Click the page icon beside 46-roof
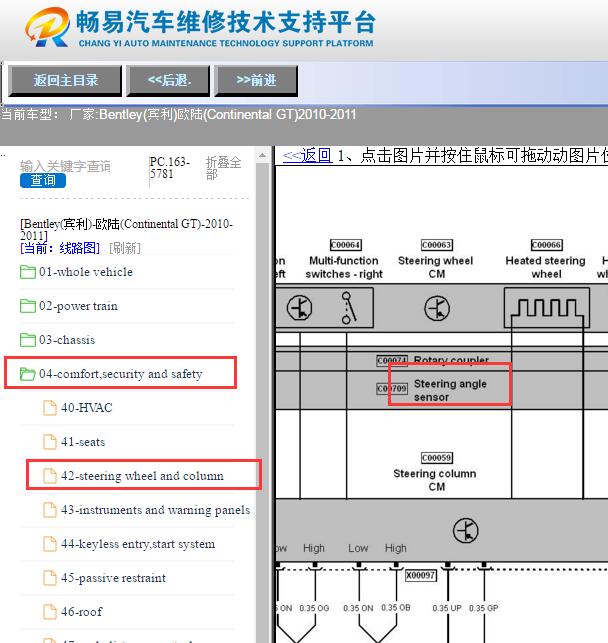The height and width of the screenshot is (643, 608). (x=50, y=612)
